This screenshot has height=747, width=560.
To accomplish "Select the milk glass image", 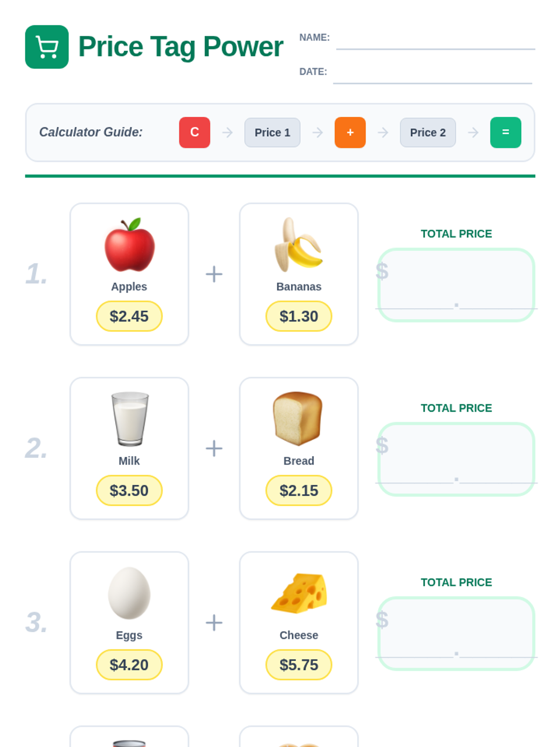I will 129,419.
